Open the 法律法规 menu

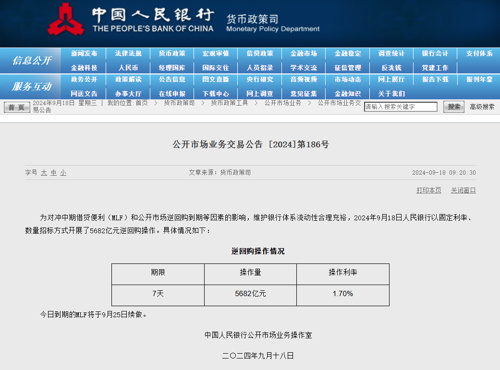[x=128, y=53]
